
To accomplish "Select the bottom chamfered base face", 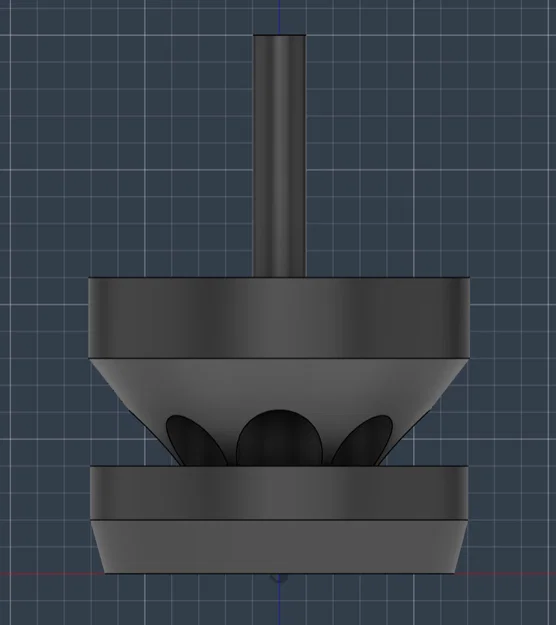I will pos(279,547).
